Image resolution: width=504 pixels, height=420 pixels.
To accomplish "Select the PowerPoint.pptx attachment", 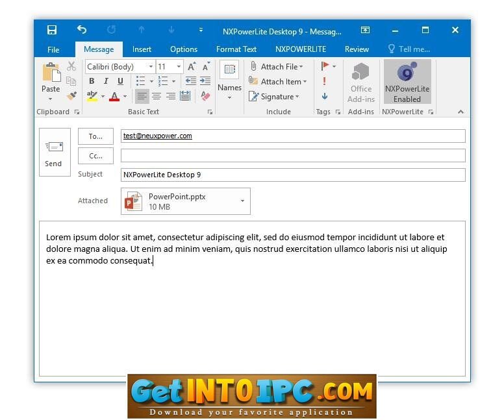I will pyautogui.click(x=186, y=201).
